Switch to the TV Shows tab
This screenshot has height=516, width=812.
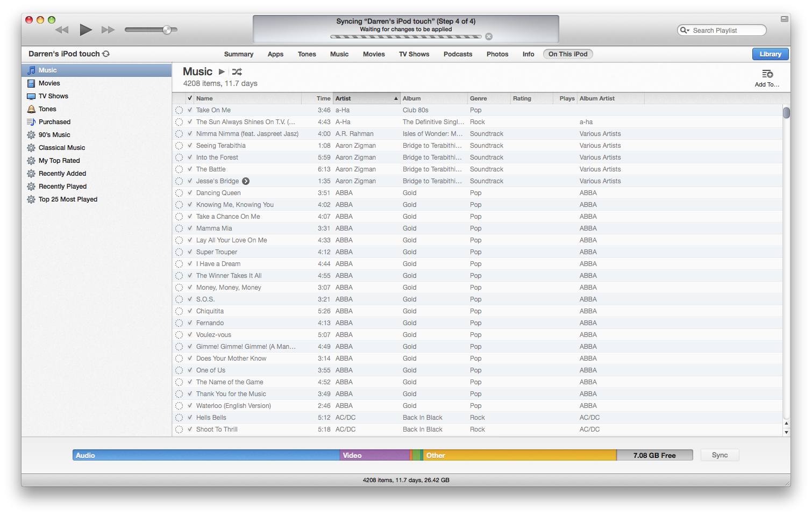coord(414,54)
